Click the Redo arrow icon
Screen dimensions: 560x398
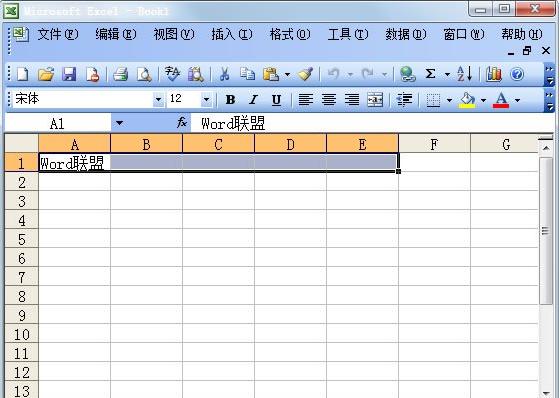368,74
